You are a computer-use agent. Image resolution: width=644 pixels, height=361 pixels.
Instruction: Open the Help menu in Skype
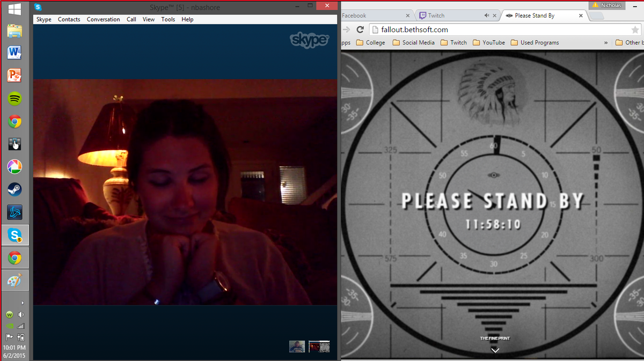(x=187, y=19)
